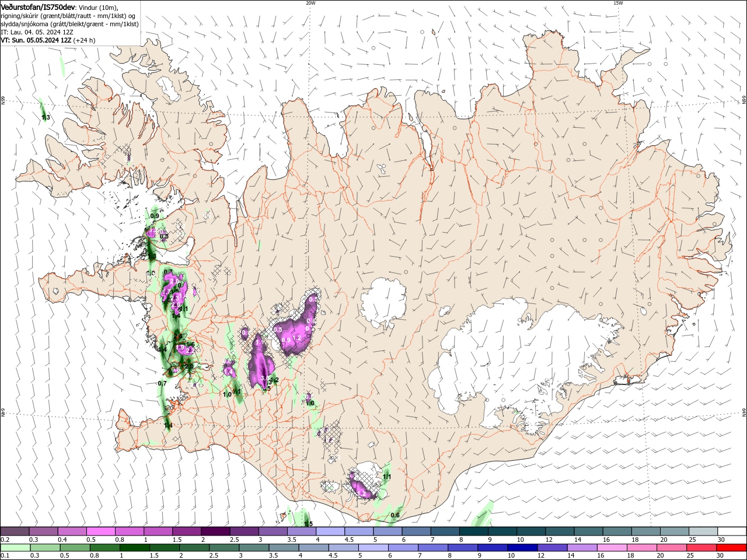The image size is (747, 560).
Task: Click the 0.6 precipitation value near the south coast
Action: pyautogui.click(x=395, y=515)
